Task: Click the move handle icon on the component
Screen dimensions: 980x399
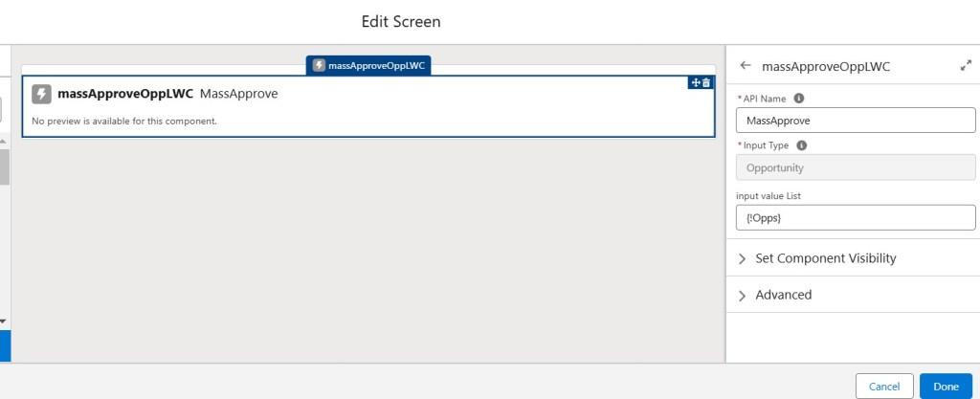Action: (696, 83)
